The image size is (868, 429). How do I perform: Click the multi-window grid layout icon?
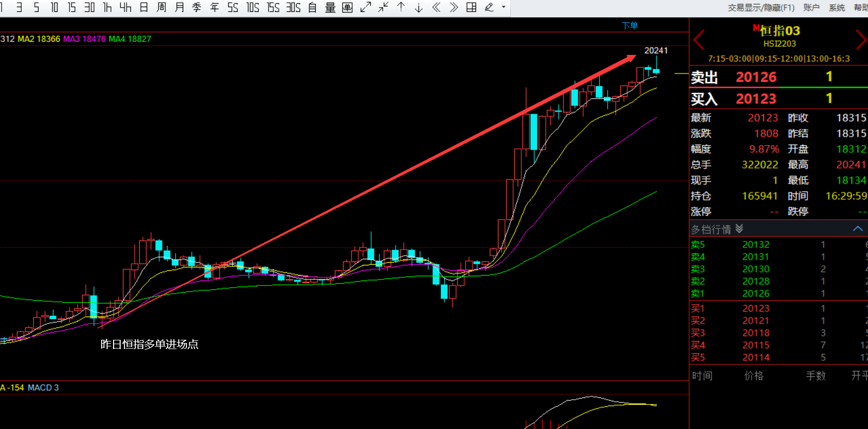[x=472, y=8]
